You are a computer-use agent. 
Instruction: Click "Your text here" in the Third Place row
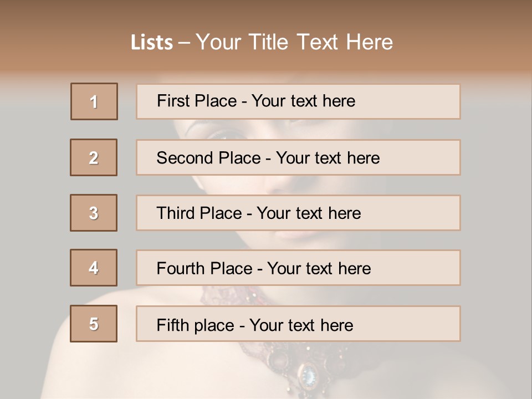(309, 213)
